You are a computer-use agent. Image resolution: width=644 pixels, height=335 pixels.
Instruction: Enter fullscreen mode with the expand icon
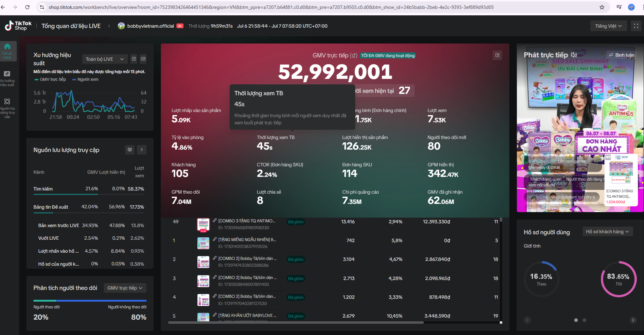click(636, 26)
